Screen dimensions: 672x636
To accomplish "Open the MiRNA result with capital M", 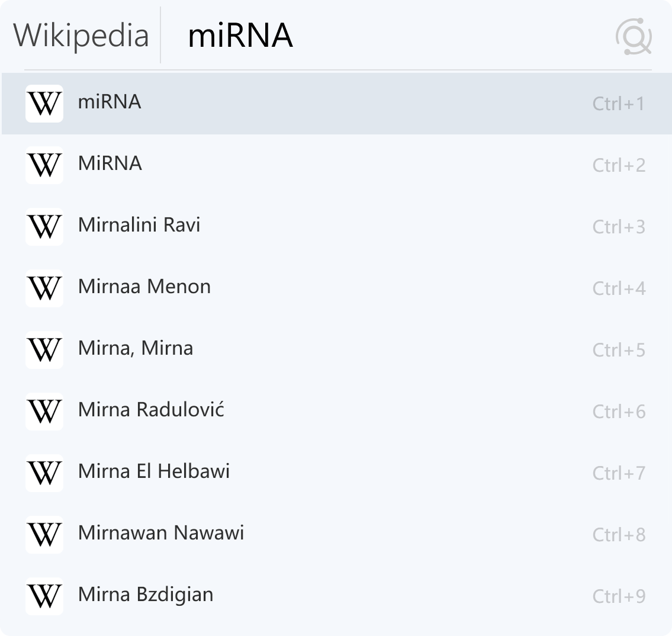I will 337,165.
